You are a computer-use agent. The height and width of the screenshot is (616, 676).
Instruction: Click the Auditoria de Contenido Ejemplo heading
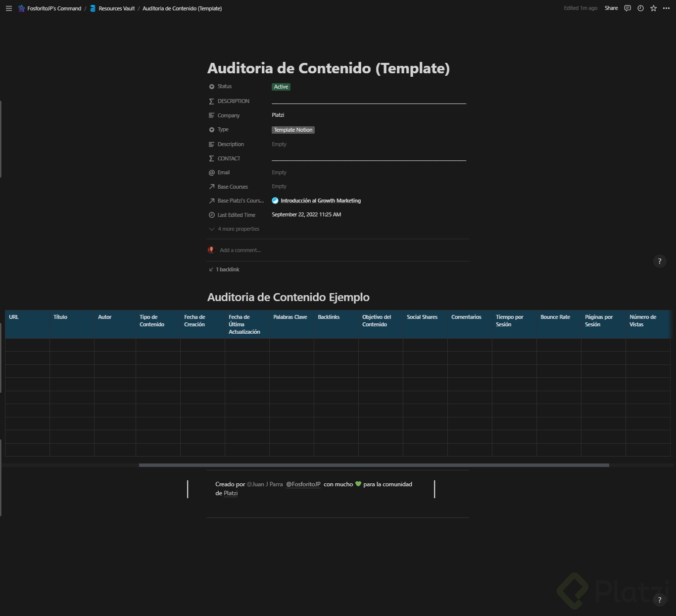289,297
